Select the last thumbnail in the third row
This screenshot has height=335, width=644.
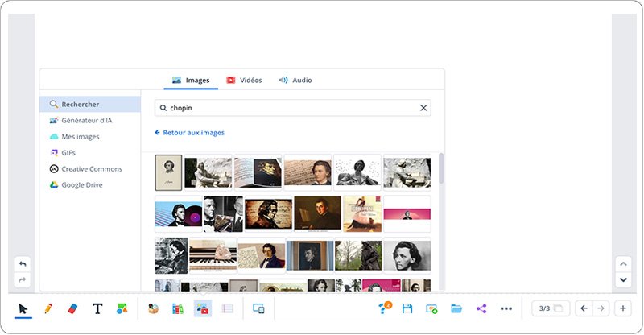407,255
